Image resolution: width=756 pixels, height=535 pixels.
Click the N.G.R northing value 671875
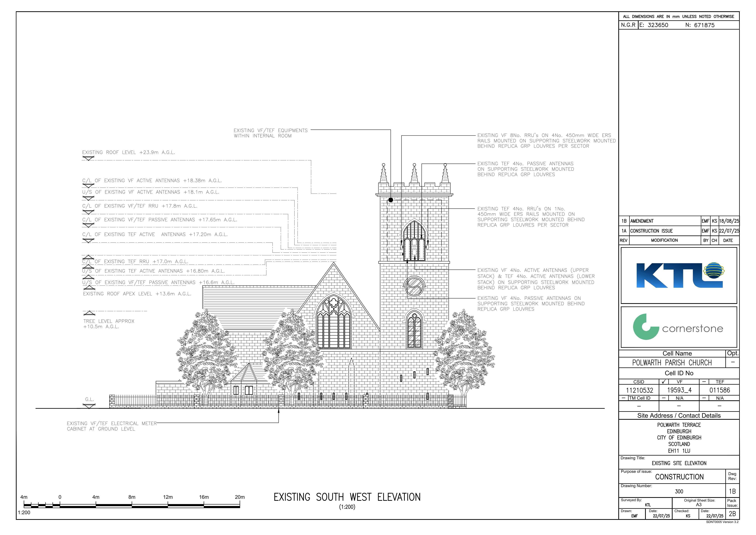pyautogui.click(x=704, y=25)
